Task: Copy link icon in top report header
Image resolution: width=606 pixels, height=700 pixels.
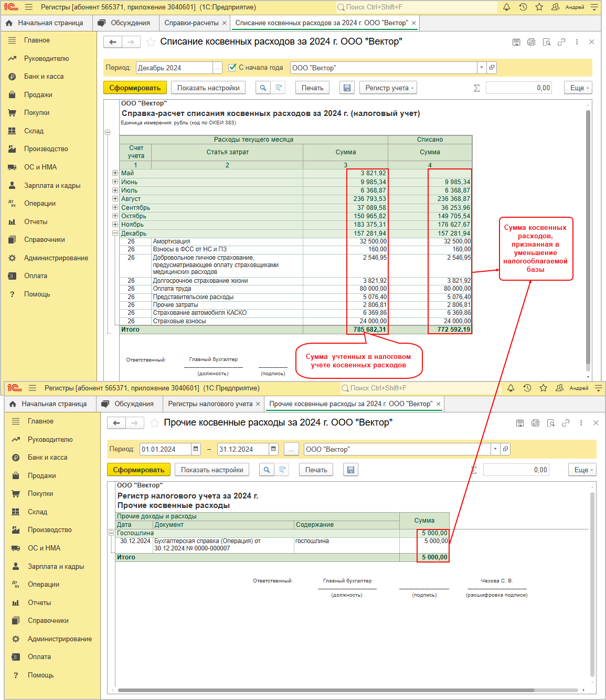Action: [x=561, y=42]
